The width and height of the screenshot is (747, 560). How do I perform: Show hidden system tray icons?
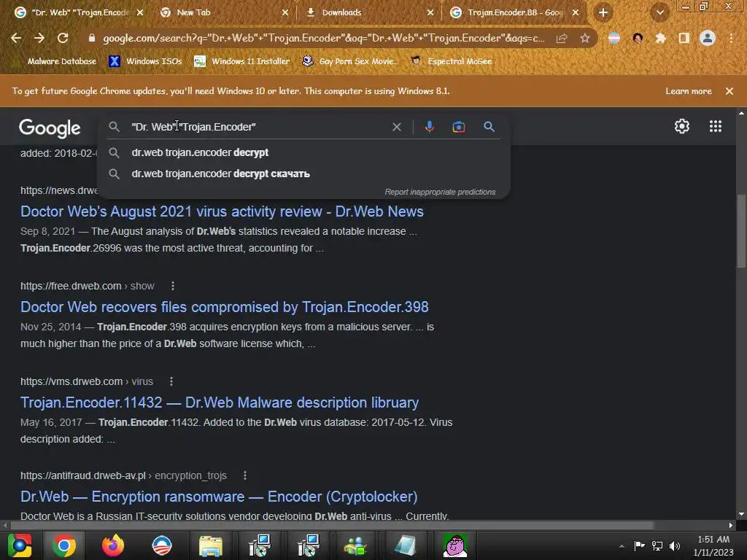click(x=622, y=546)
